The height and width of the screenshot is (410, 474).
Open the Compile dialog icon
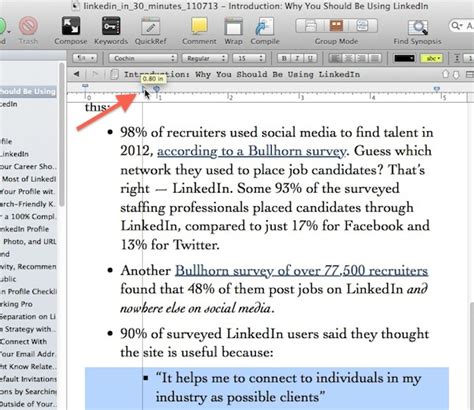click(x=265, y=27)
